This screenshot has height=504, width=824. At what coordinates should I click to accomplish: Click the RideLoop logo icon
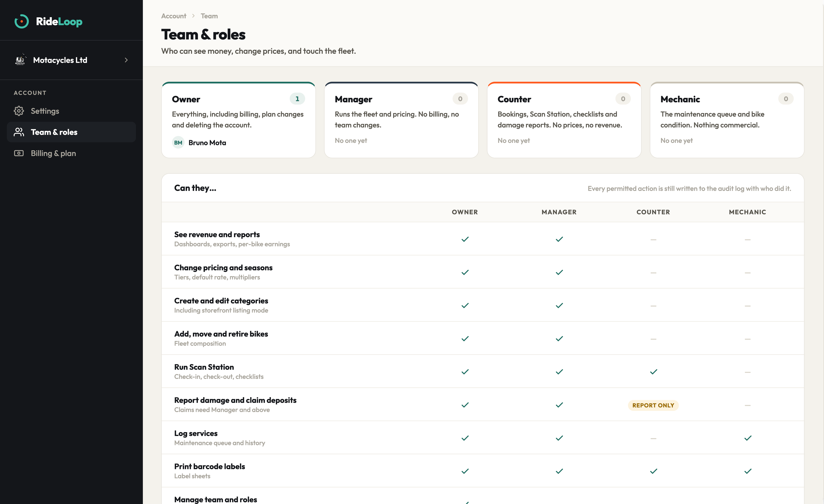point(22,21)
